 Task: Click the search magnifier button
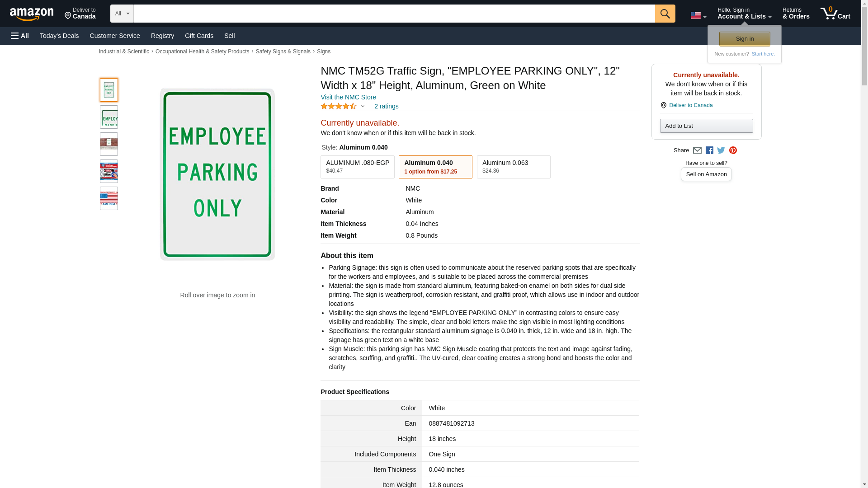(665, 14)
